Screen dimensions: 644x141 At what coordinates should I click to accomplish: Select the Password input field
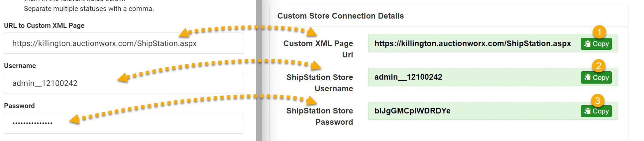(124, 123)
